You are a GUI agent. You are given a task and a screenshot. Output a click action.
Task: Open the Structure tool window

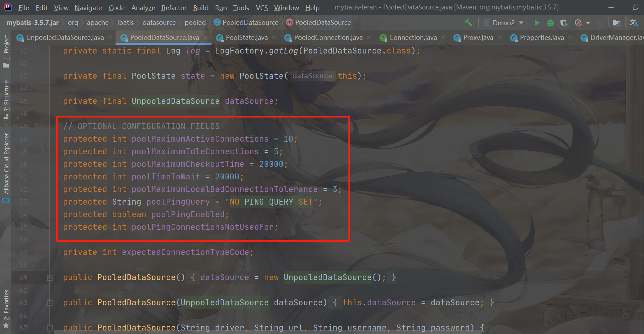(x=6, y=100)
